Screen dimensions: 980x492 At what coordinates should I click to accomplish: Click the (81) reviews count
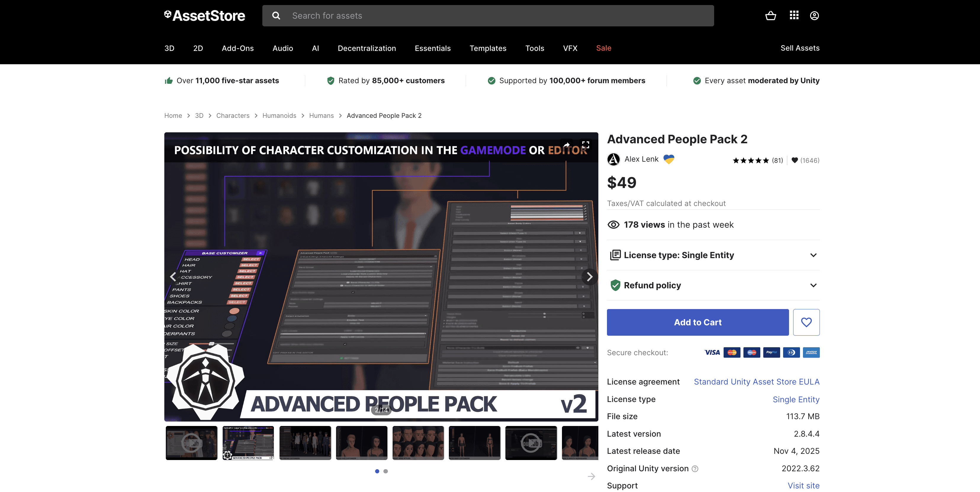(x=777, y=160)
